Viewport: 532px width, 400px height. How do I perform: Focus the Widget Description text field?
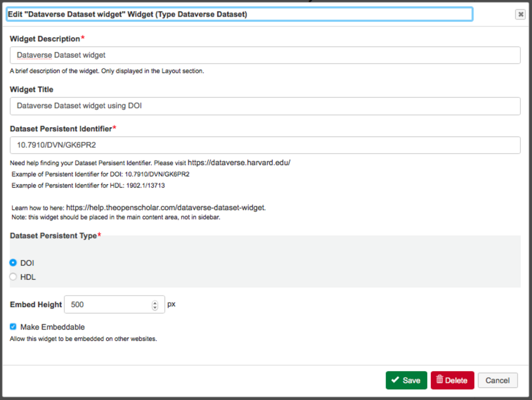(x=265, y=55)
